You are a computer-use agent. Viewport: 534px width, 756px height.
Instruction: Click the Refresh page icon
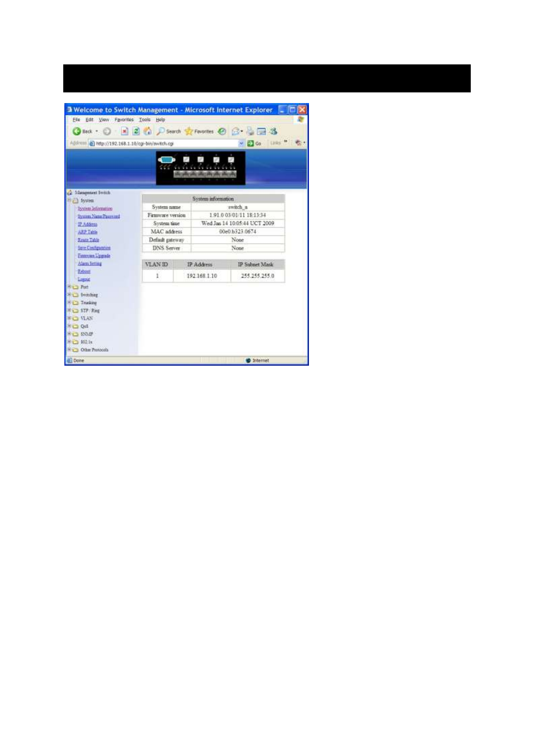135,132
